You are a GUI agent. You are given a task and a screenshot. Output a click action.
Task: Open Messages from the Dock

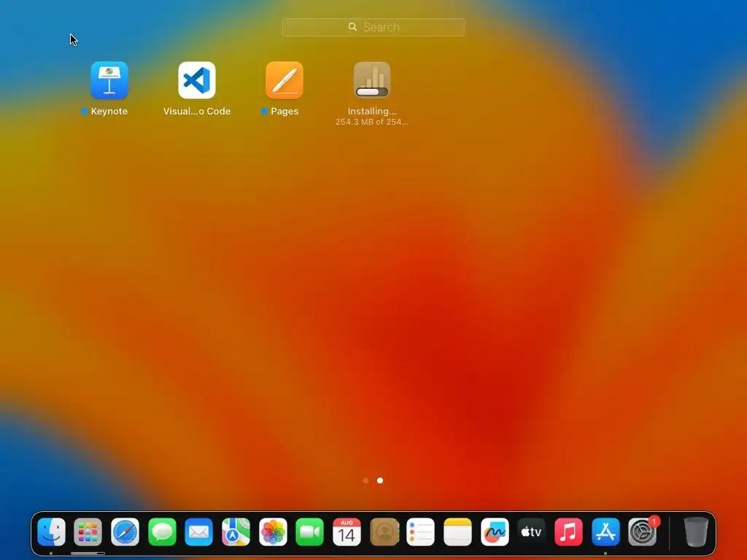[162, 532]
